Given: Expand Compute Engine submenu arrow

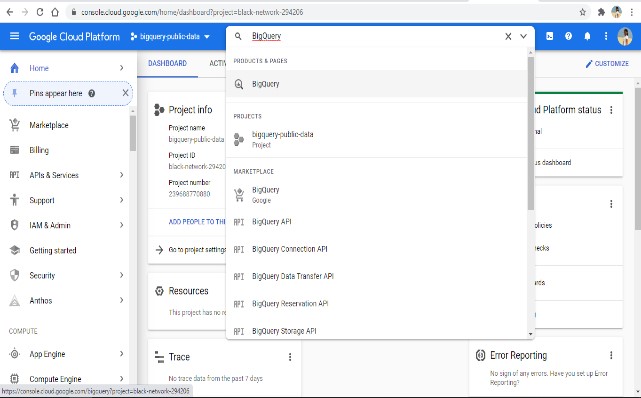Looking at the screenshot, I should click(x=121, y=378).
